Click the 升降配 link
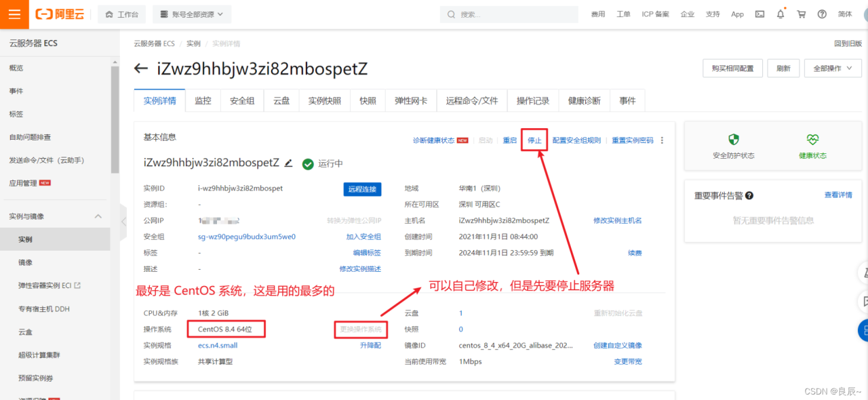This screenshot has height=400, width=868. (x=370, y=345)
